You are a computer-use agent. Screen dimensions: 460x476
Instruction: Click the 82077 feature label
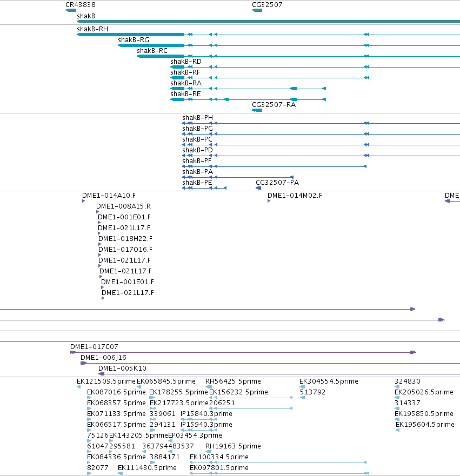98,468
